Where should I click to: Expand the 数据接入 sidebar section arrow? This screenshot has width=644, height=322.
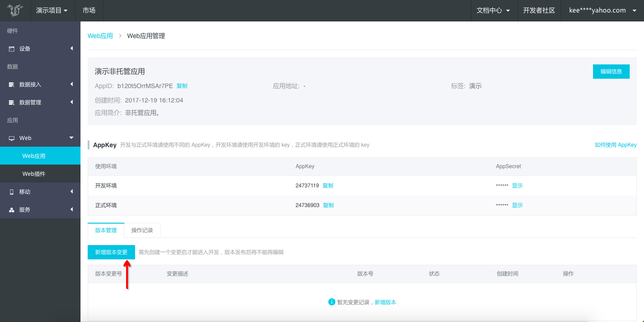(72, 84)
